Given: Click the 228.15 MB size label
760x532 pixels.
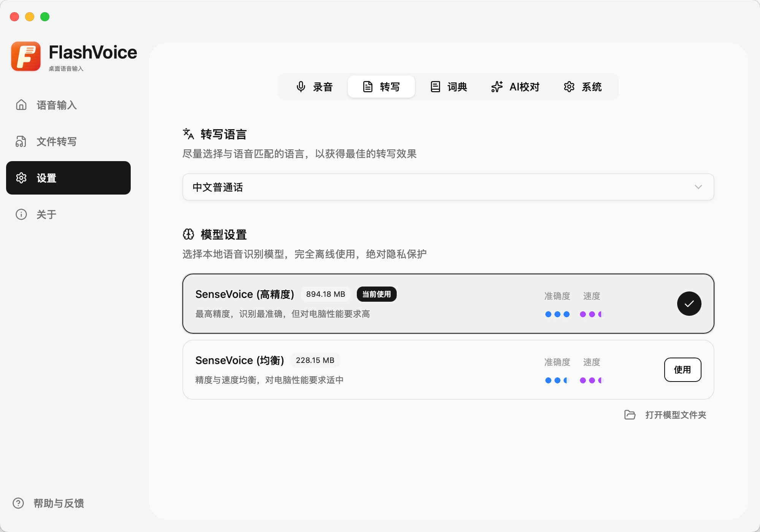Looking at the screenshot, I should (315, 360).
